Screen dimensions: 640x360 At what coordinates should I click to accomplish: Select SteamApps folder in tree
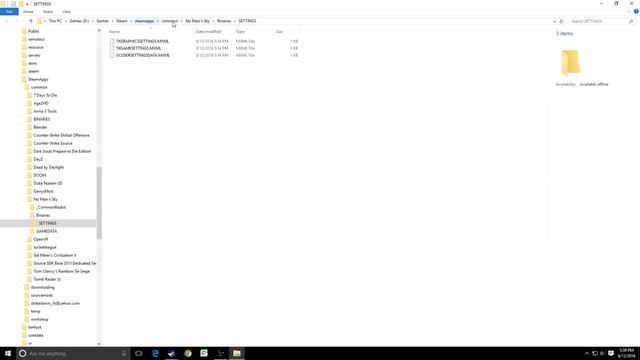[38, 79]
